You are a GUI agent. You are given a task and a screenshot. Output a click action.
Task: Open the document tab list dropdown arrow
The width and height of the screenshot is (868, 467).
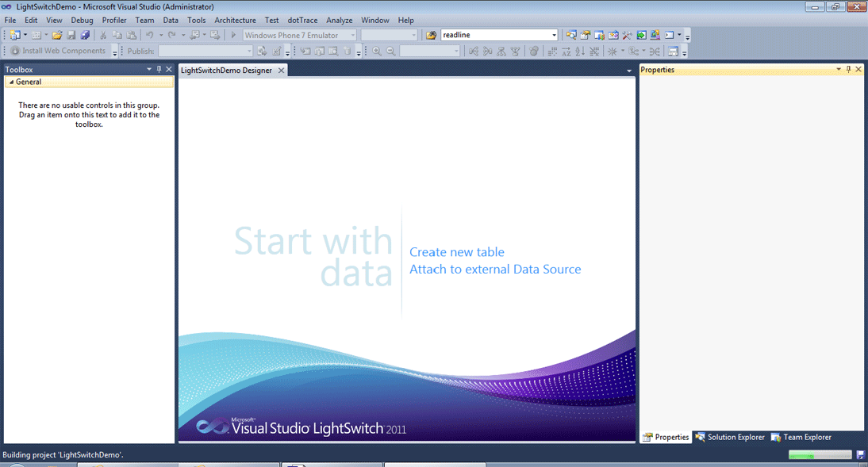tap(629, 71)
